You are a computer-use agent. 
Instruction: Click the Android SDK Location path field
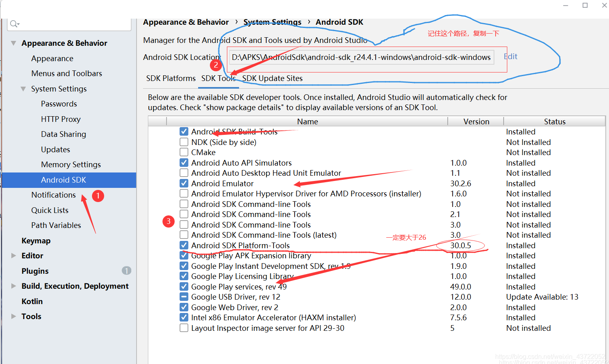[x=361, y=57]
